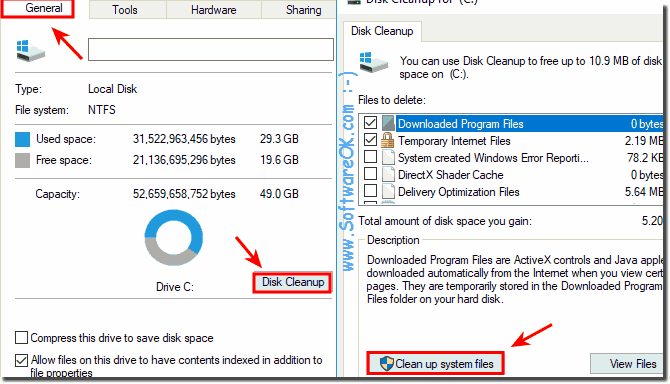Viewport: 670px width, 384px height.
Task: Click the blue Used space color square
Action: [22, 139]
